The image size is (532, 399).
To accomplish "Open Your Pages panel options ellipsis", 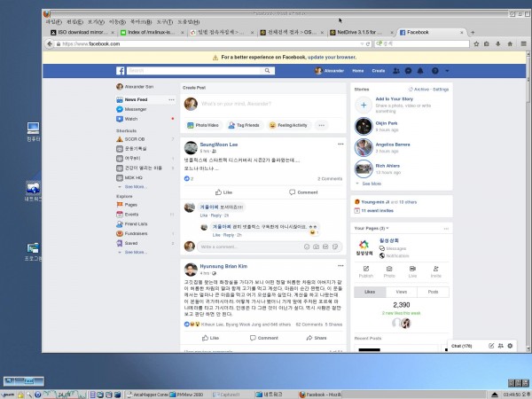I will click(x=446, y=229).
